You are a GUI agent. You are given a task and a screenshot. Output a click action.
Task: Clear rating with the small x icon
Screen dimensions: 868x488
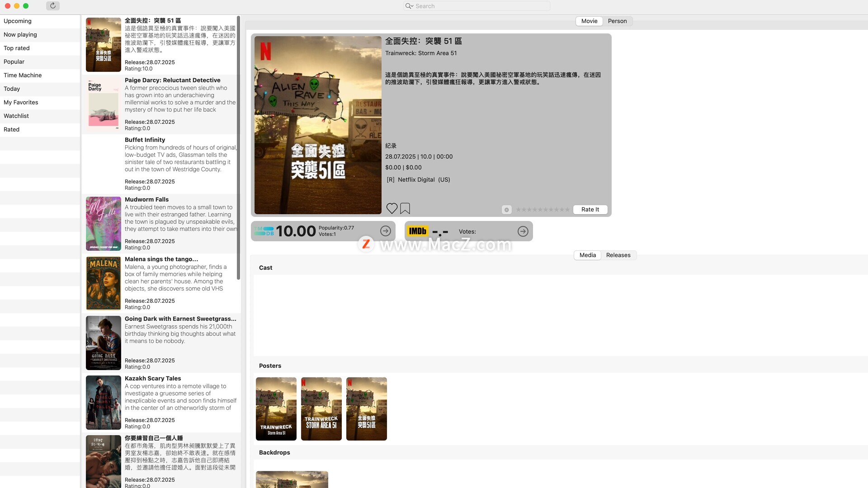507,210
